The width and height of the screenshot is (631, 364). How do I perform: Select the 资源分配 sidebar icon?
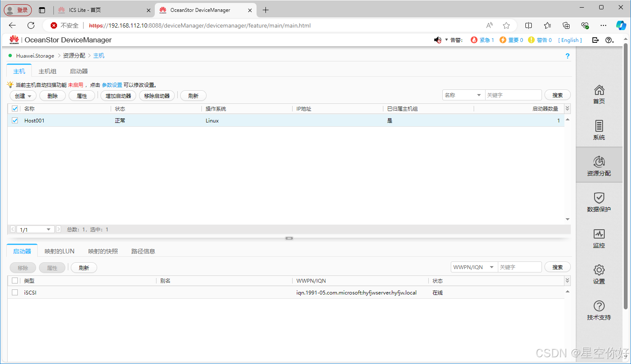599,166
